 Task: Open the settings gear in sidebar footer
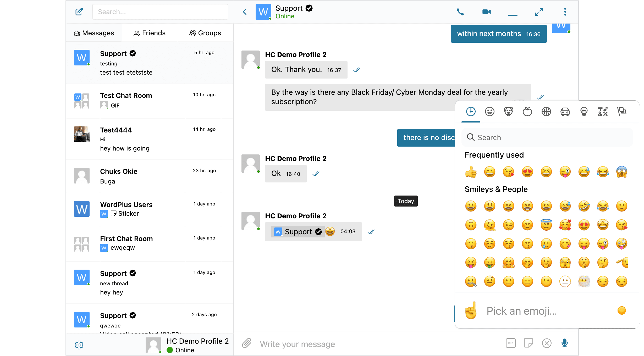click(79, 345)
